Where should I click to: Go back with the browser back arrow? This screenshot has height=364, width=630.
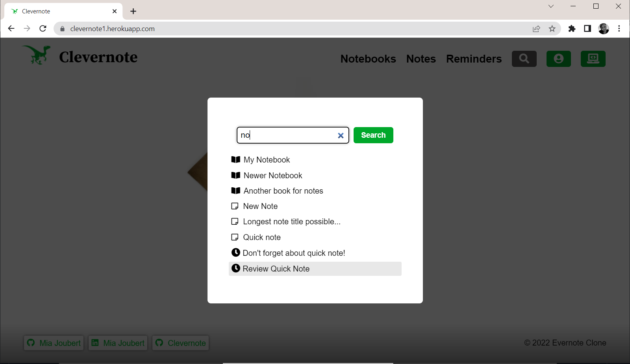click(11, 28)
